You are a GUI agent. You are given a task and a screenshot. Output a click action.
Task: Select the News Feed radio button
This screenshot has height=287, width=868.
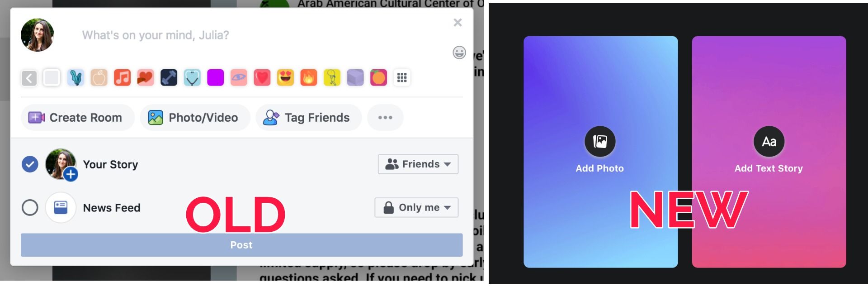click(30, 208)
